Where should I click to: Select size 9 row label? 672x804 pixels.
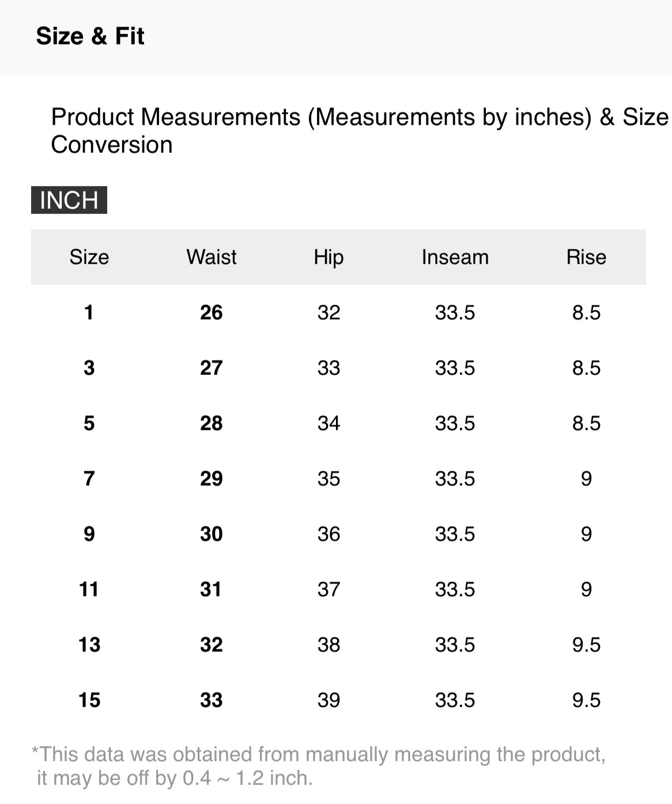pyautogui.click(x=89, y=534)
